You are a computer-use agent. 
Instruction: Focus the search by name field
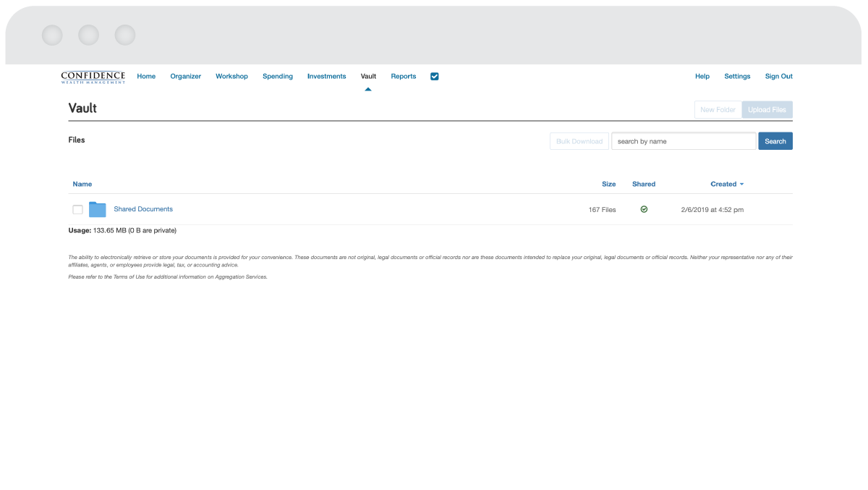click(x=684, y=141)
